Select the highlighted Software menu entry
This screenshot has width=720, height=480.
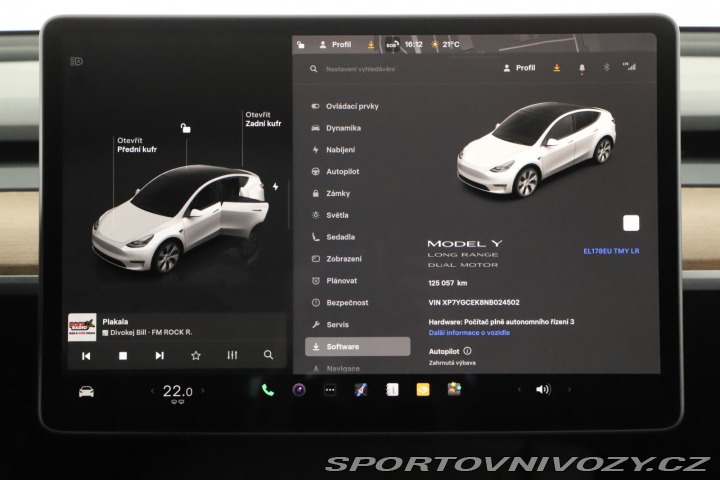point(358,346)
